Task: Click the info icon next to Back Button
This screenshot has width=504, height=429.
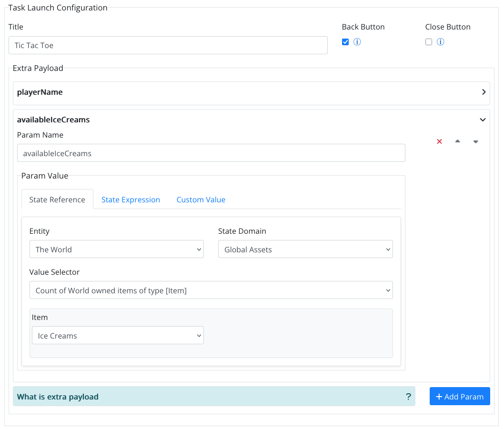Action: [x=357, y=42]
